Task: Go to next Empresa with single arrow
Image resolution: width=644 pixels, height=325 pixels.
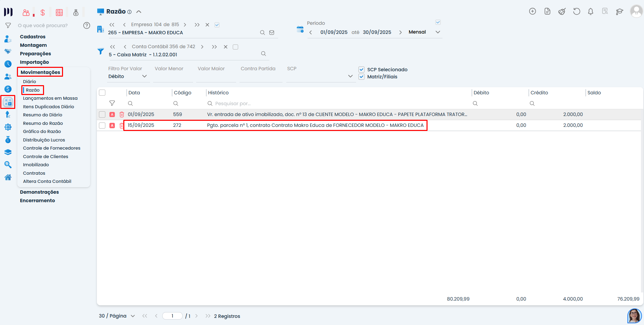Action: tap(185, 25)
